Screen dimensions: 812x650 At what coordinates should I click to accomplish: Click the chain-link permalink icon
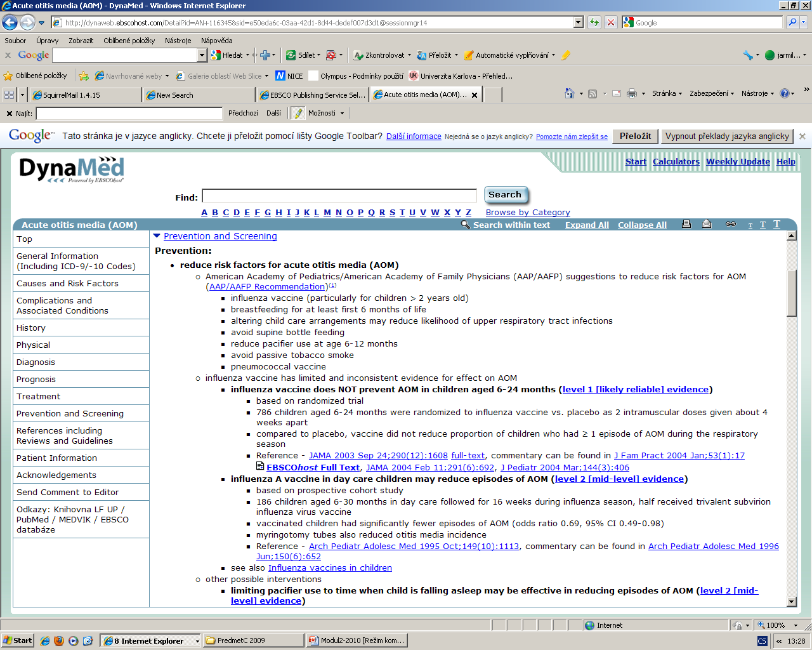coord(730,224)
